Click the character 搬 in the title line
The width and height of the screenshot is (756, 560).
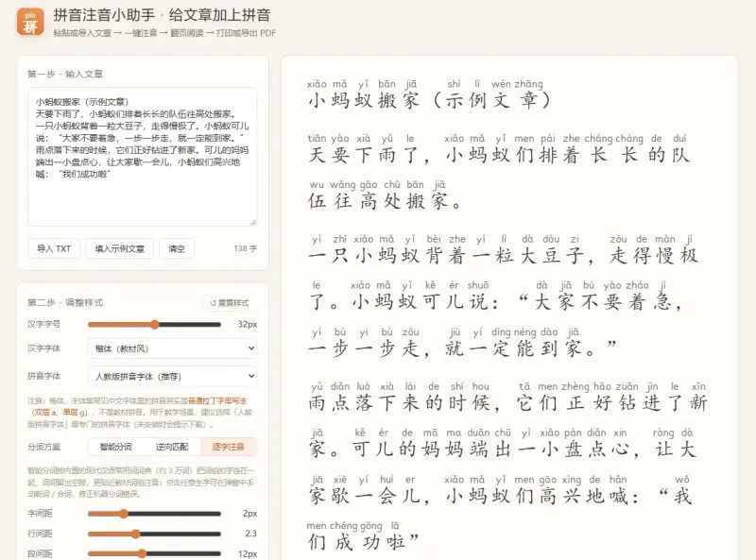coord(387,101)
